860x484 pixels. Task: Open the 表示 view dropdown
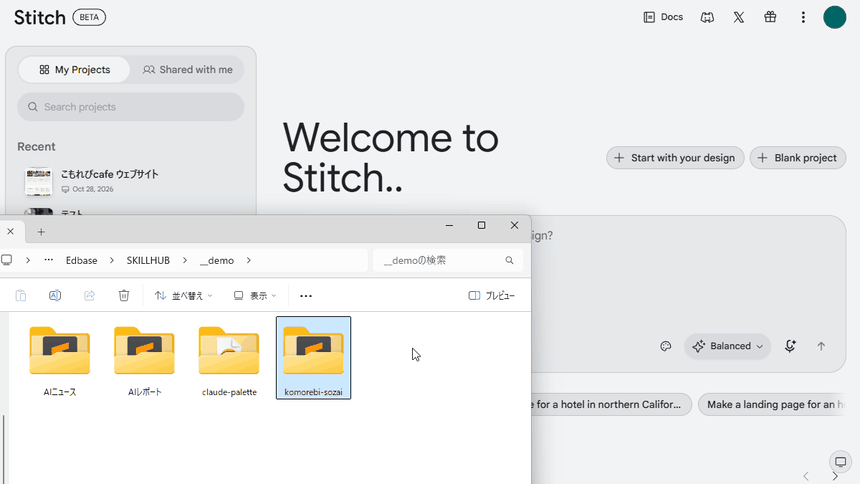[254, 296]
